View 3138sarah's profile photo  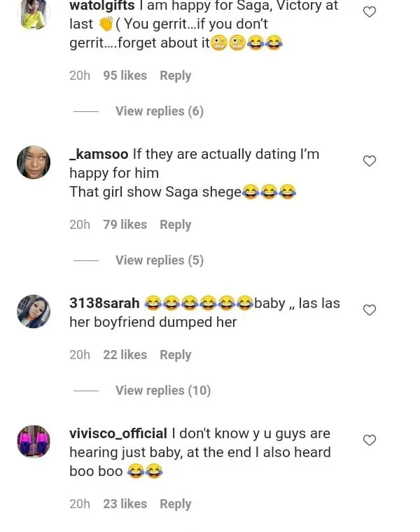pyautogui.click(x=34, y=311)
